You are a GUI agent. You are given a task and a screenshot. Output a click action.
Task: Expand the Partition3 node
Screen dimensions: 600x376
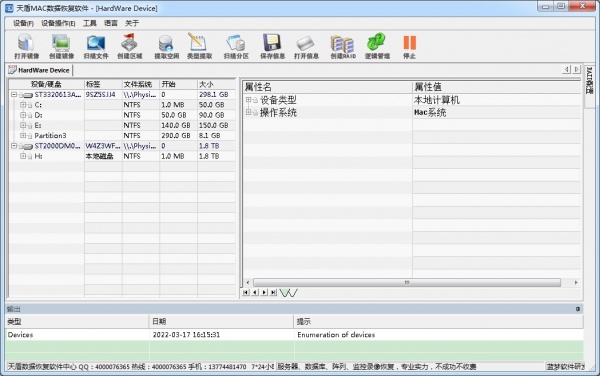coord(23,135)
